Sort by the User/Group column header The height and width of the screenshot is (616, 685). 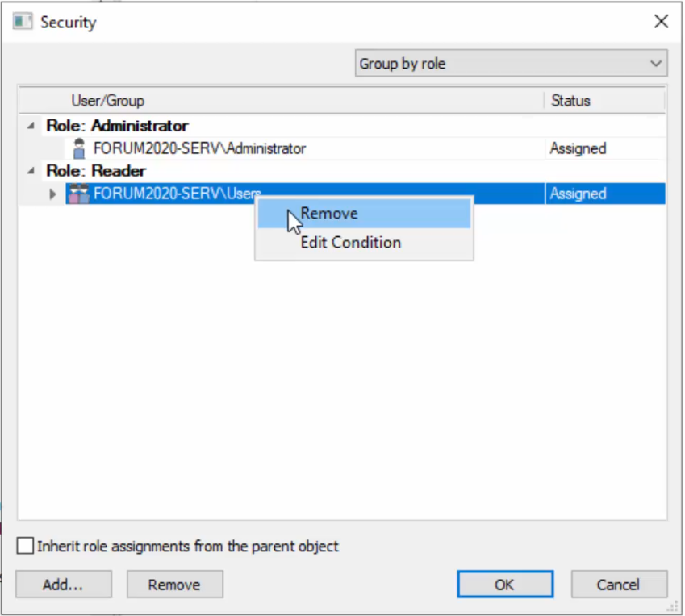(x=108, y=101)
